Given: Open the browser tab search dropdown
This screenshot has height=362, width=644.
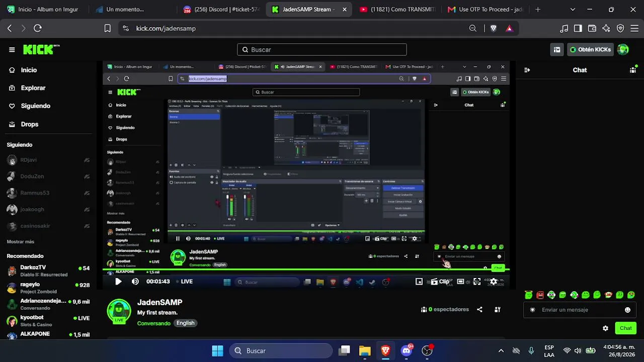Looking at the screenshot, I should (x=573, y=10).
